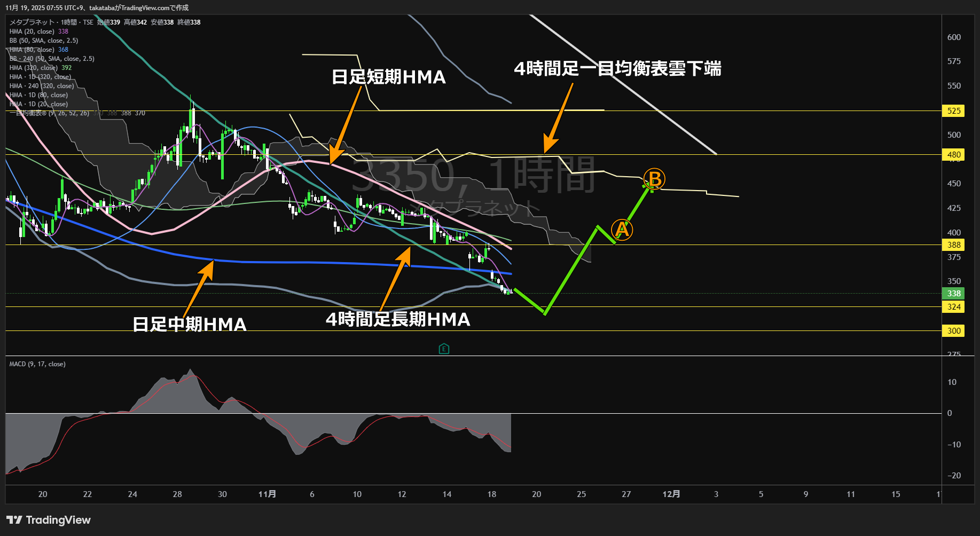
Task: Select the MACD (9, 17, close) pane label
Action: tap(37, 364)
